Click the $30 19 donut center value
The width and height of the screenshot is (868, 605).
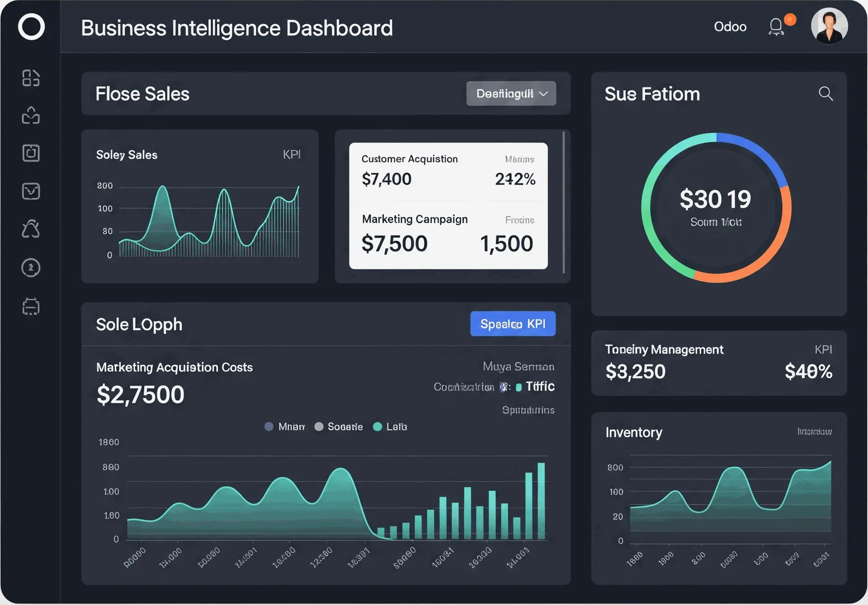(x=715, y=199)
